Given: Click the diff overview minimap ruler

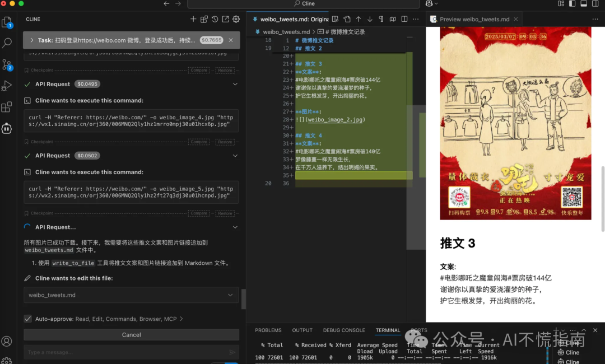Looking at the screenshot, I should [x=422, y=144].
